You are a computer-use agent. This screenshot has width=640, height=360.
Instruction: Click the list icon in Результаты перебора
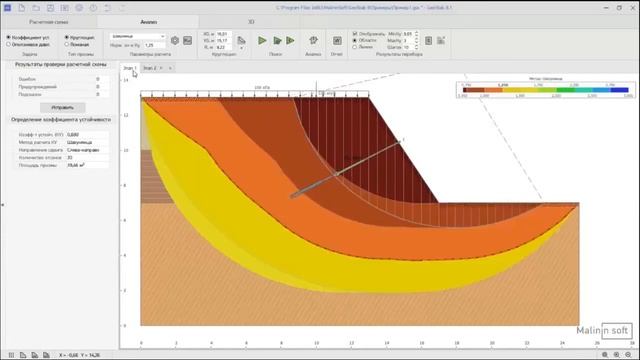pyautogui.click(x=428, y=40)
